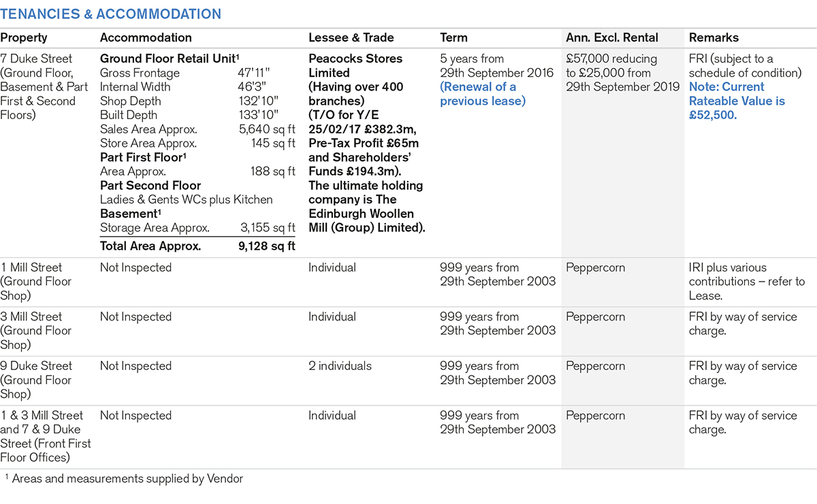Click the footnote about Vendor-supplied measurements
Screen dimensions: 817x504
[126, 479]
